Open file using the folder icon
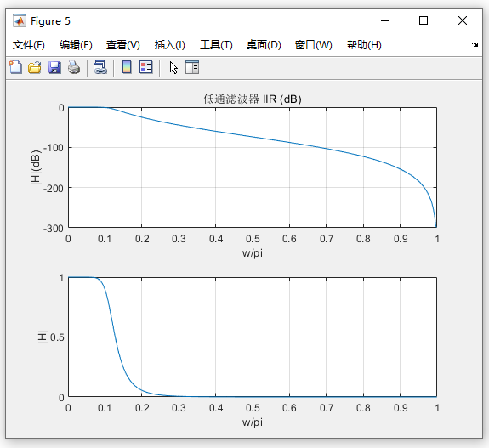 point(35,67)
